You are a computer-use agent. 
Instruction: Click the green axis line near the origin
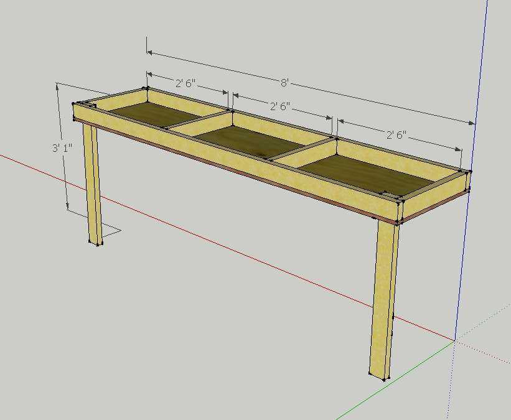[x=396, y=380]
